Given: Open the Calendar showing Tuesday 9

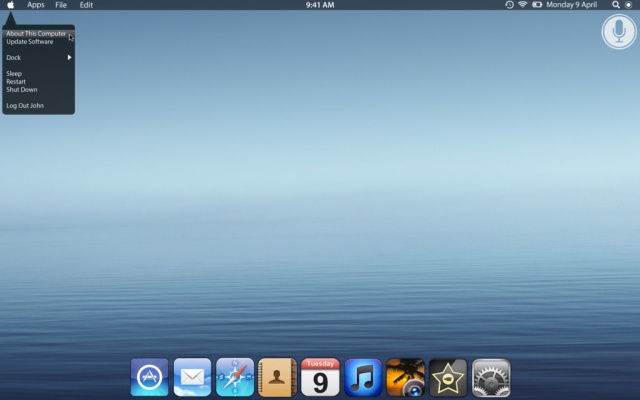Looking at the screenshot, I should click(320, 378).
